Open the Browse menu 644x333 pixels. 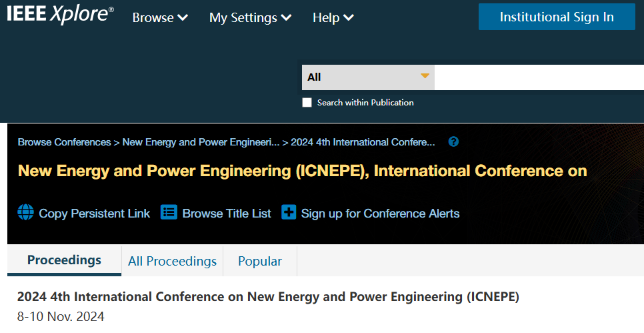click(x=160, y=17)
